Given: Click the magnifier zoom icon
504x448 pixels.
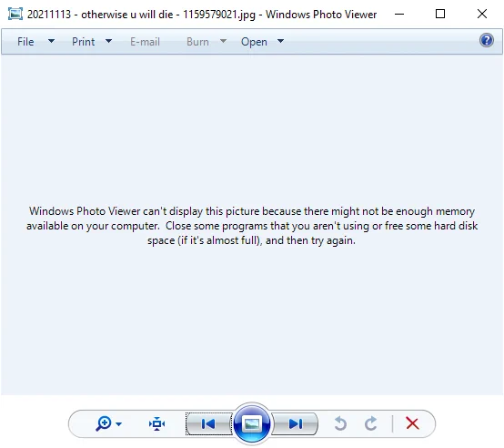Looking at the screenshot, I should [x=104, y=423].
